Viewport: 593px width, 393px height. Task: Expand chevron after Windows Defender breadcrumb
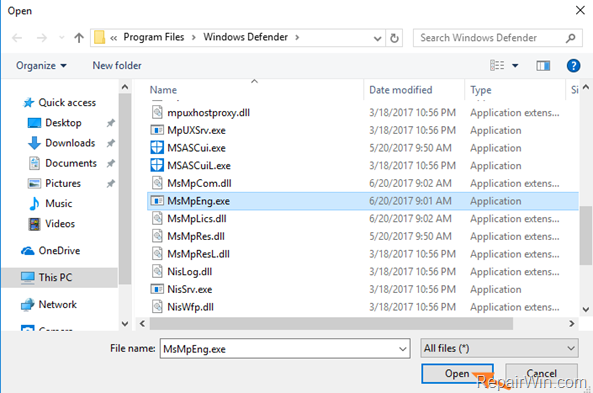click(297, 37)
